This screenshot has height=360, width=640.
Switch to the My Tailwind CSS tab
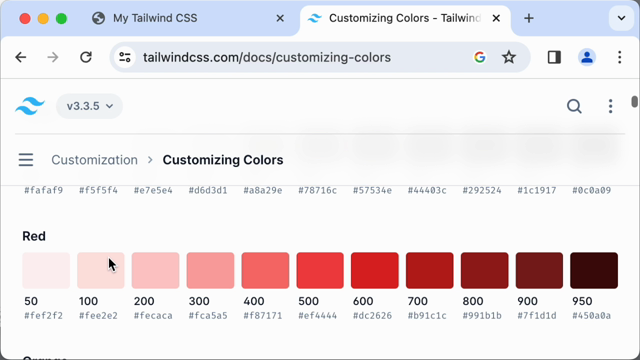coord(155,18)
